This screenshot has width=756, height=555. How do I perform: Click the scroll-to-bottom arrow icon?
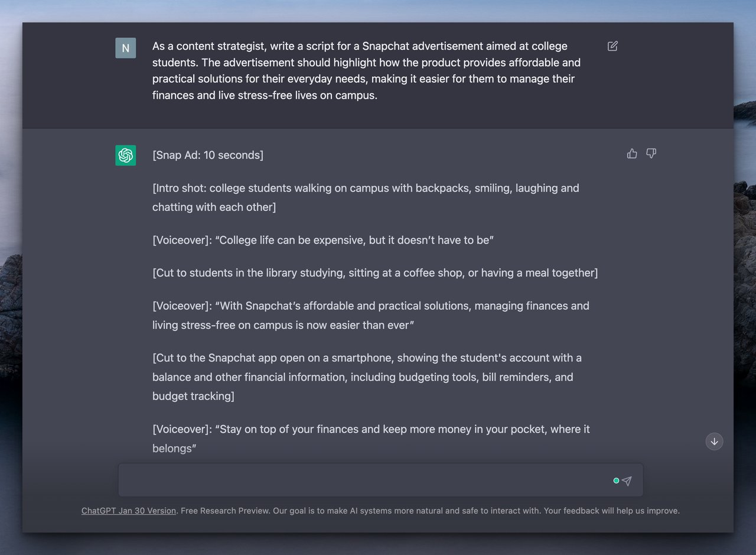tap(714, 442)
